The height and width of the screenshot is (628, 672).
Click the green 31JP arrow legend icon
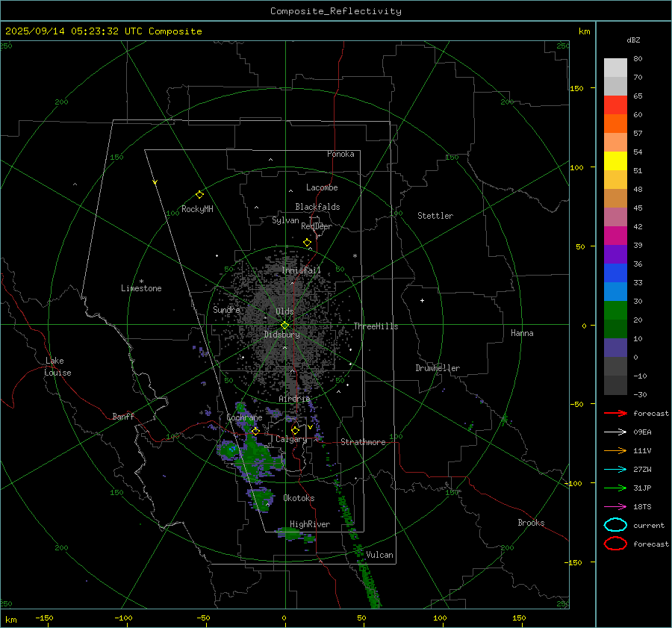point(615,488)
